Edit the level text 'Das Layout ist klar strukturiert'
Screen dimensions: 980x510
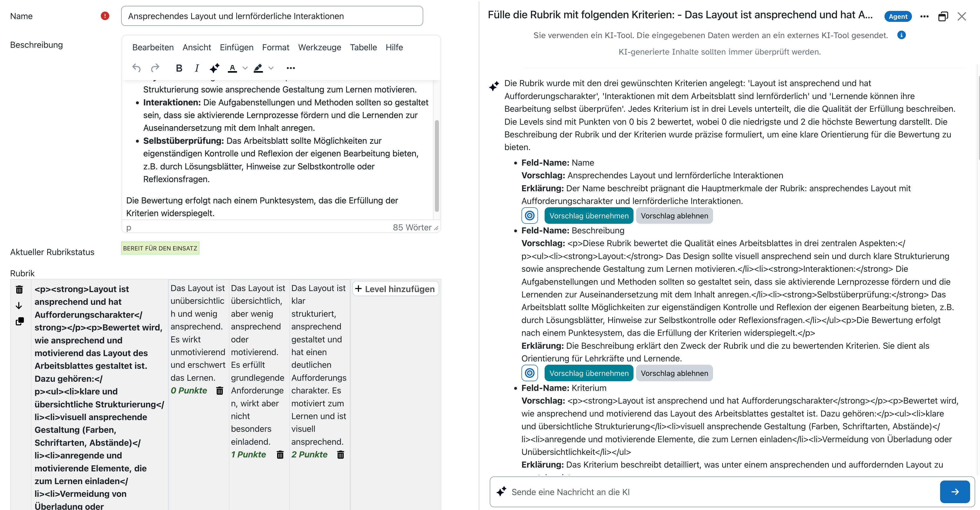click(x=319, y=365)
